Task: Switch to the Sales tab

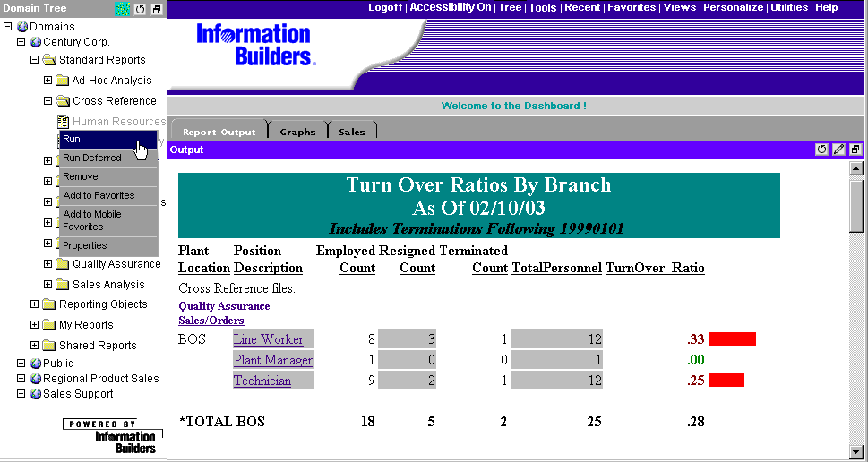Action: point(352,131)
